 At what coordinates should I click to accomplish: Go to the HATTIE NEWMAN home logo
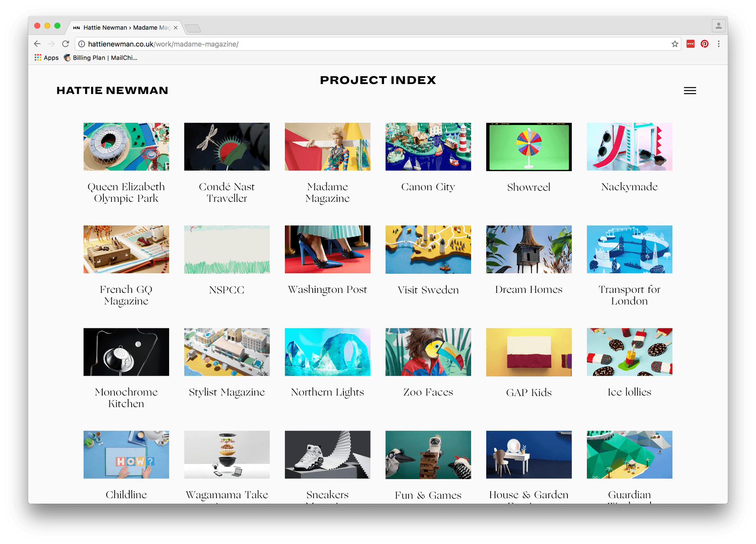pyautogui.click(x=112, y=91)
